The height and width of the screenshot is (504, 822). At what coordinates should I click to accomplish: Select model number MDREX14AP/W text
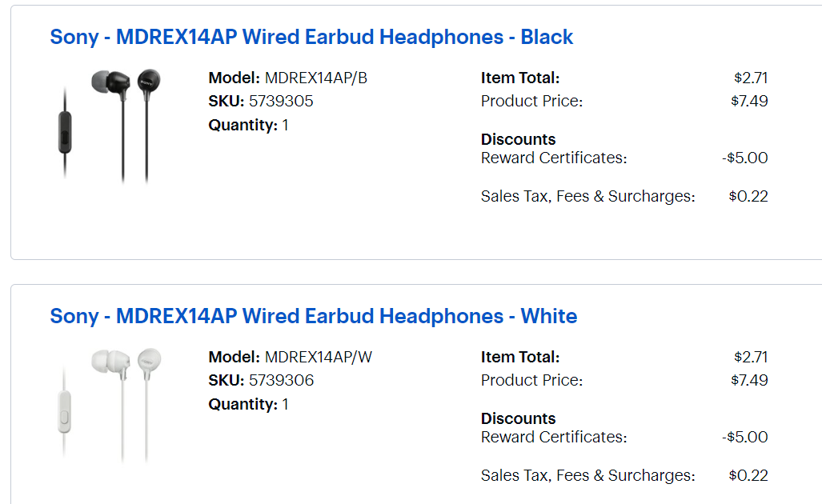[x=319, y=358]
